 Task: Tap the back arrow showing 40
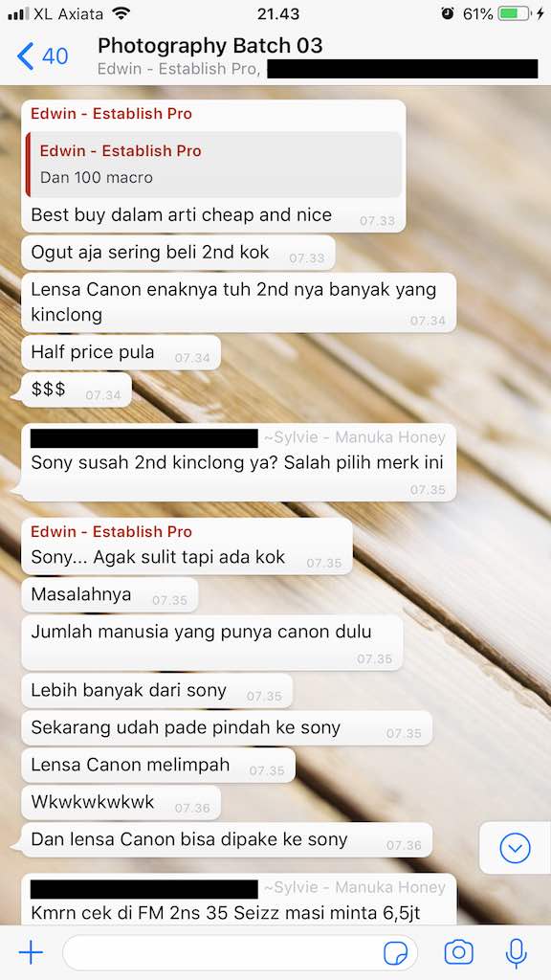tap(42, 56)
